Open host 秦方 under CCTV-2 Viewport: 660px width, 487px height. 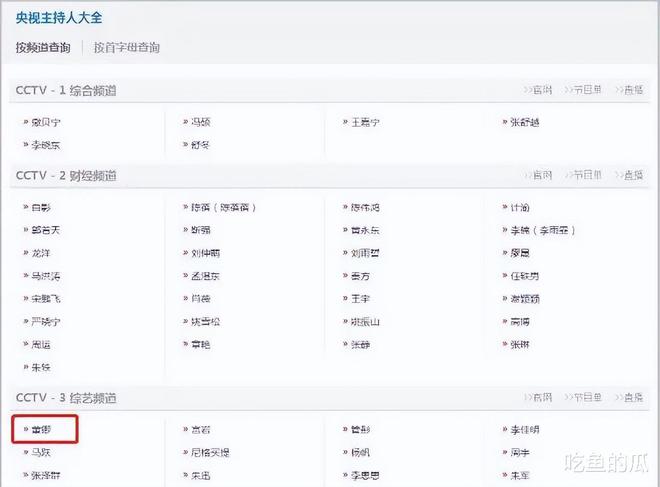[x=360, y=276]
